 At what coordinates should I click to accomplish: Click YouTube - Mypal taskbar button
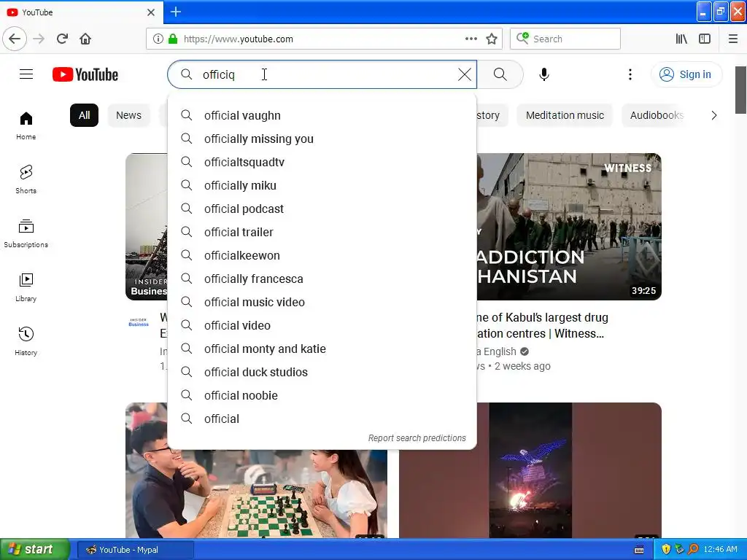click(x=135, y=550)
